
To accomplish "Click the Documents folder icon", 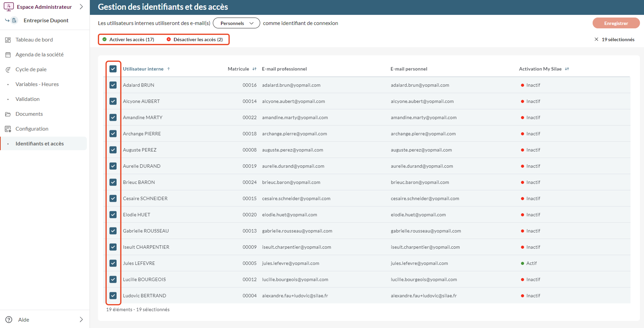I will [8, 114].
